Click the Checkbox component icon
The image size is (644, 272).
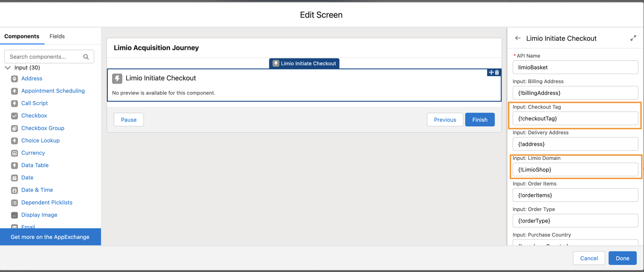point(14,116)
